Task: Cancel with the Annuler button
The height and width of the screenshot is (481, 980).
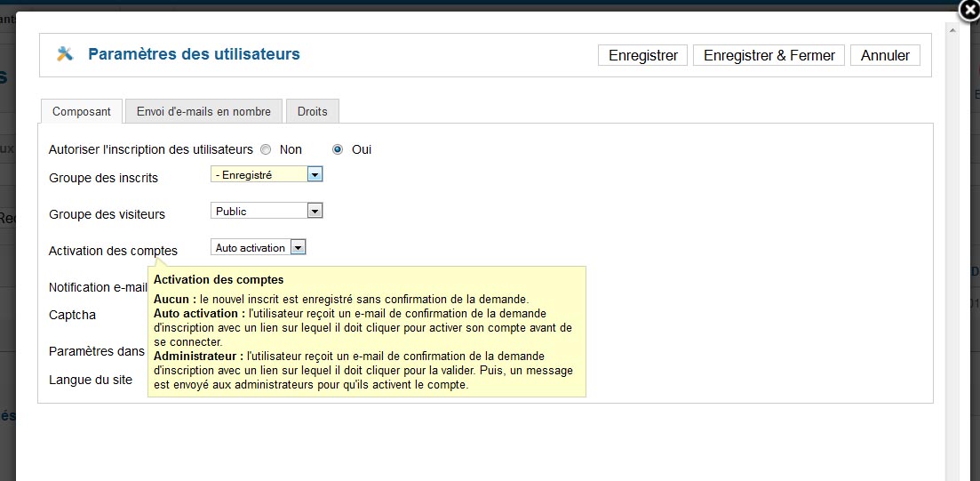Action: [x=885, y=55]
